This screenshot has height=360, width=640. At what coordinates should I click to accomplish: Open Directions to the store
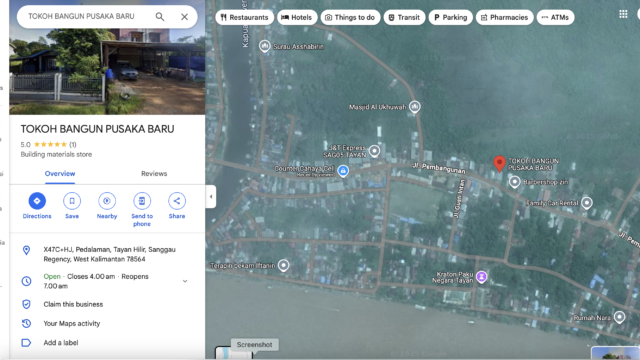coord(37,206)
